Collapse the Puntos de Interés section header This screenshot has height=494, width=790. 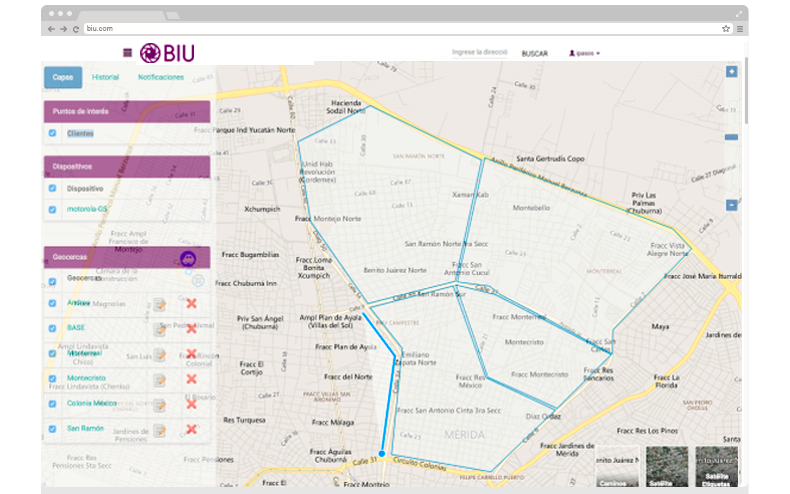click(126, 111)
